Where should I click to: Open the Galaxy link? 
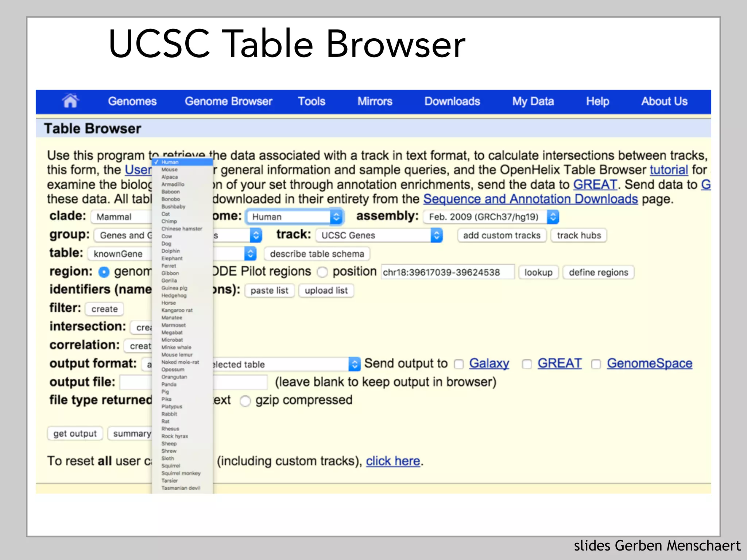tap(489, 363)
